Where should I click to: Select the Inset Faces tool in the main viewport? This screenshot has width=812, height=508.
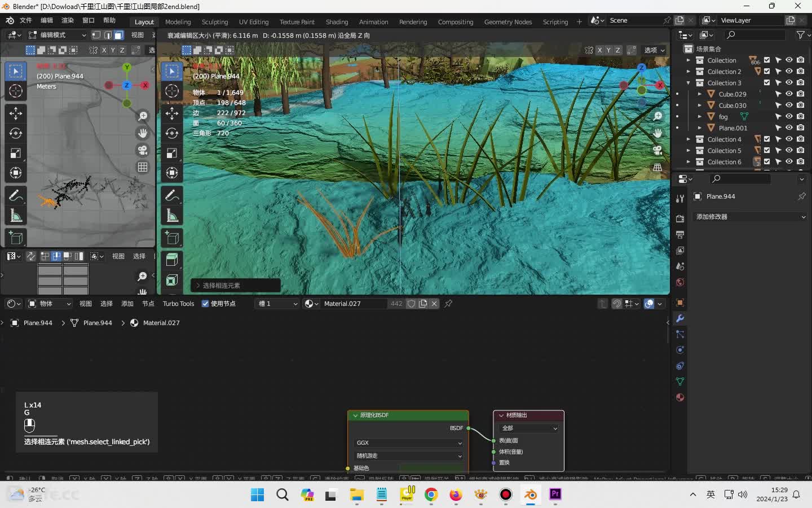[x=172, y=280]
